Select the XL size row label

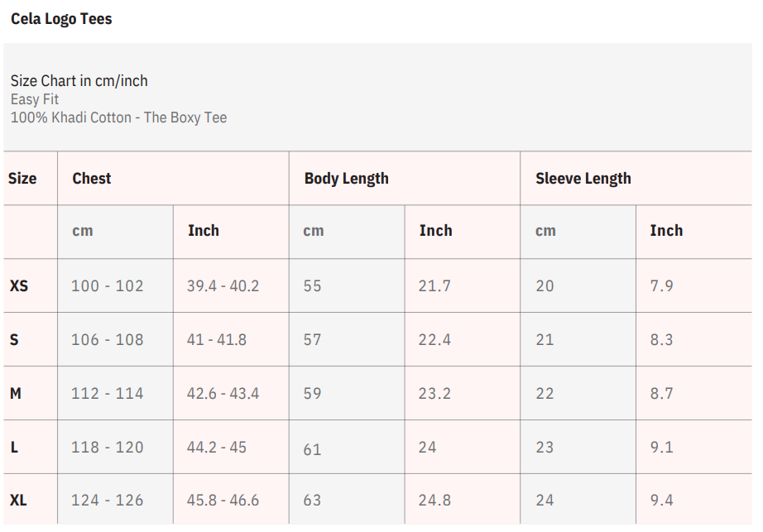click(x=18, y=501)
